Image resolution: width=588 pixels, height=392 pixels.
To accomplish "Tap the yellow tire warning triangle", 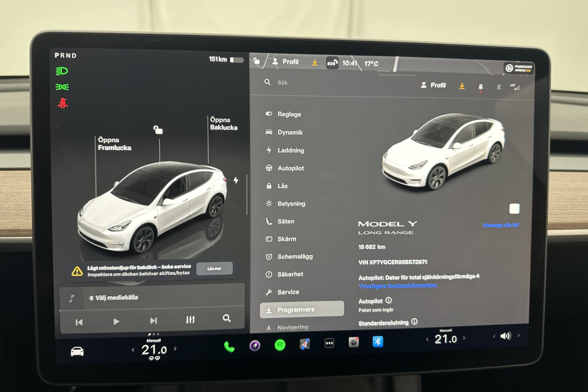I will pos(77,271).
